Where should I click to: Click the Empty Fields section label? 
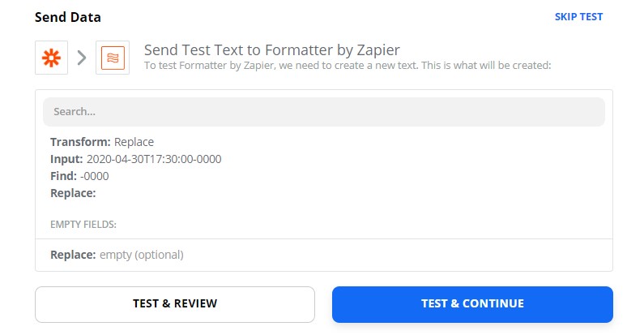83,225
